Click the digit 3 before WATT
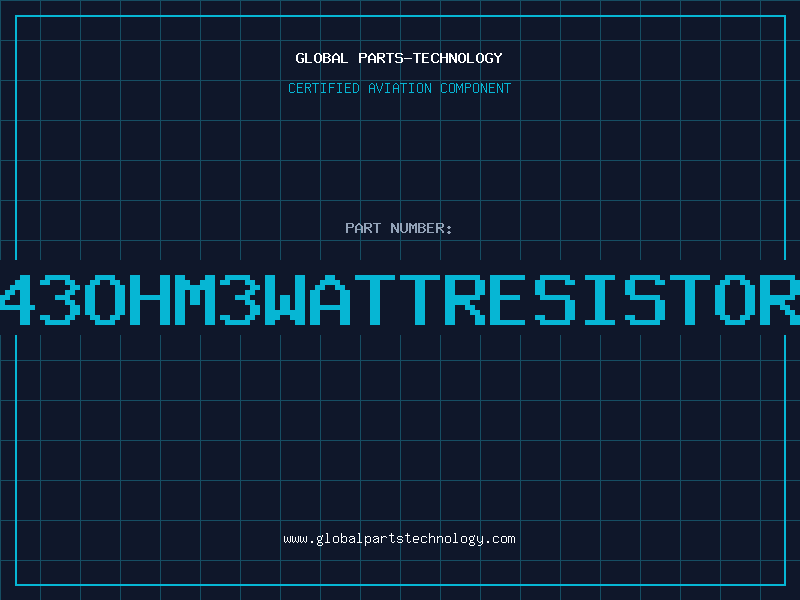This screenshot has width=800, height=600. tap(240, 300)
